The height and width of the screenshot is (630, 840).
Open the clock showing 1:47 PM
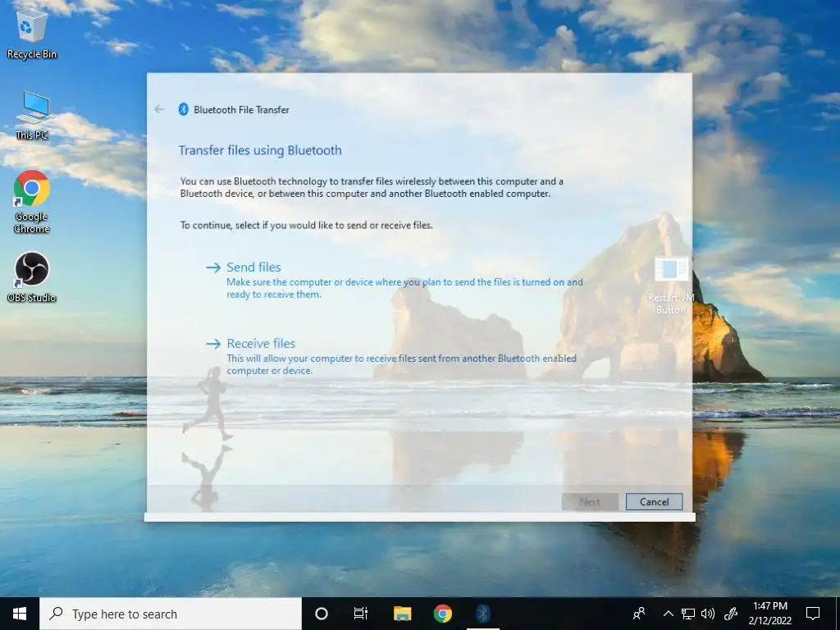click(769, 614)
